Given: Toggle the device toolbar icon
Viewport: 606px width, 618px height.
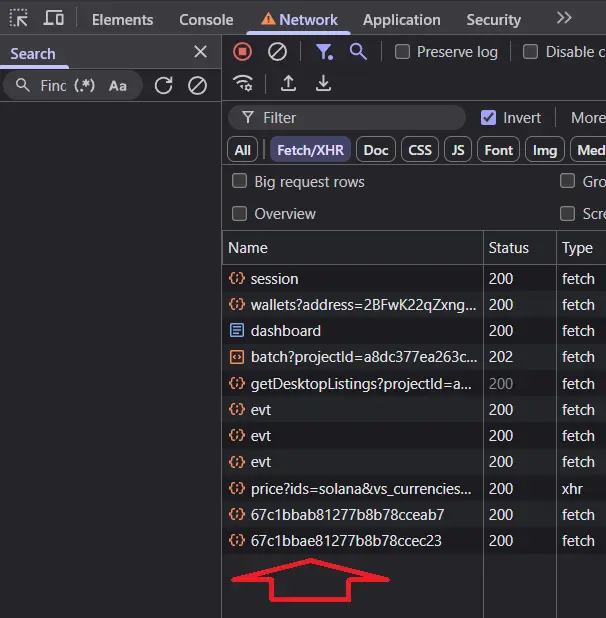Looking at the screenshot, I should (x=54, y=19).
